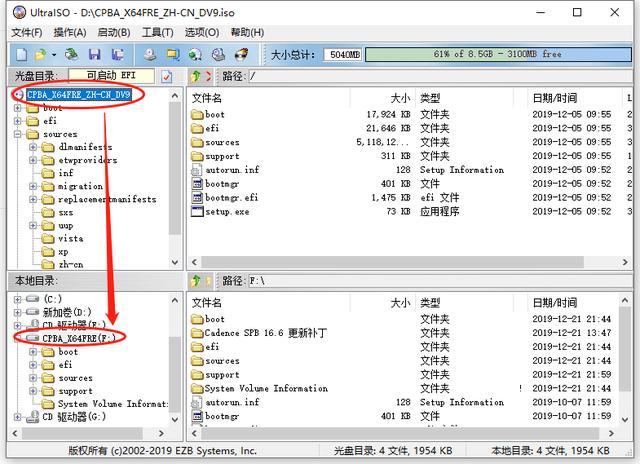Click the Open CD/DVD toolbar icon
640x464 pixels.
[x=72, y=54]
